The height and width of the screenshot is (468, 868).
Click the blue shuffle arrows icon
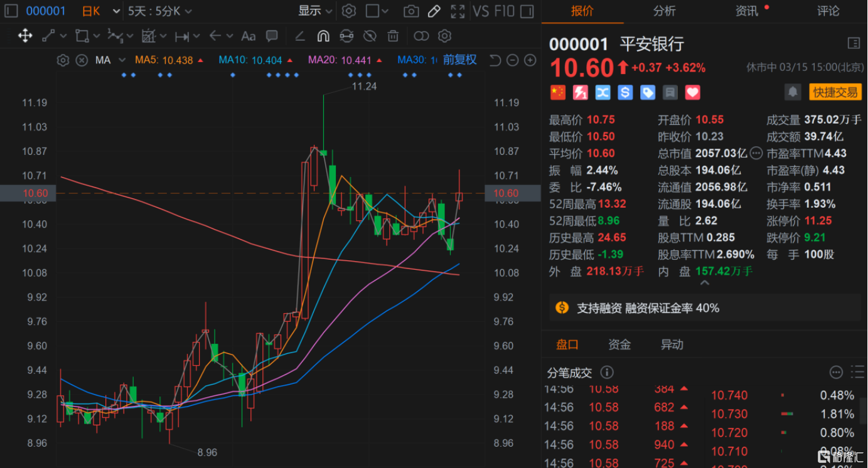point(603,93)
